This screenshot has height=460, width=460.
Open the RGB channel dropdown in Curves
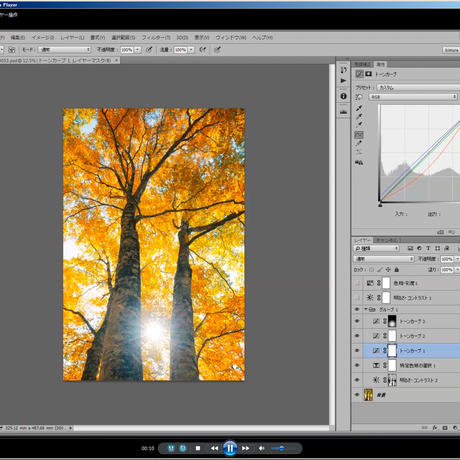[x=413, y=97]
